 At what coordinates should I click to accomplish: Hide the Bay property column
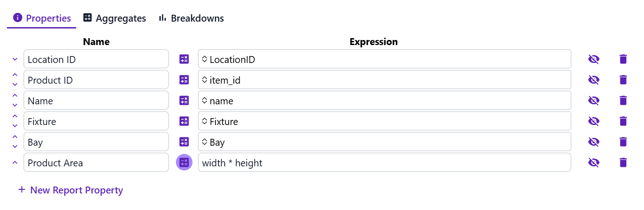coord(594,142)
